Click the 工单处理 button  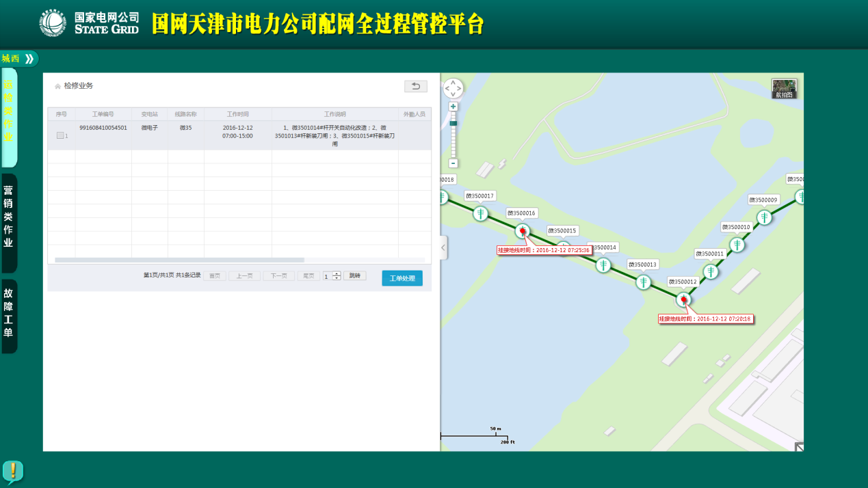coord(402,278)
